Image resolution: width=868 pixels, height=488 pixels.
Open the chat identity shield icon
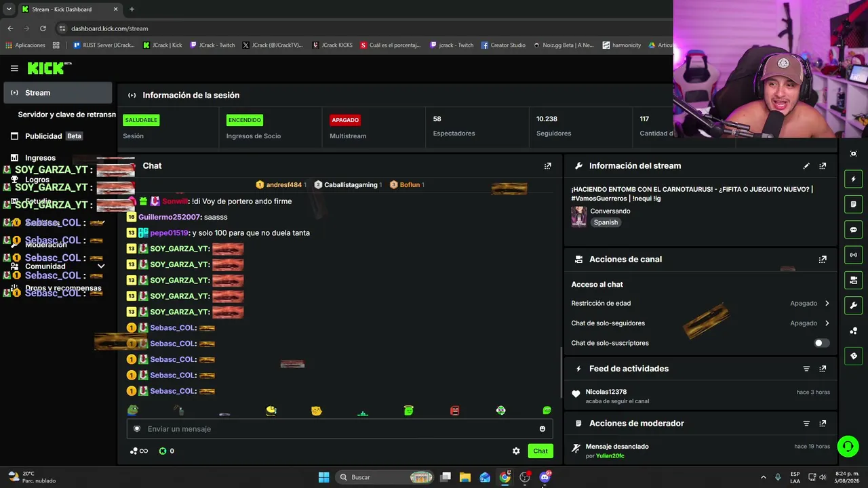click(x=137, y=429)
